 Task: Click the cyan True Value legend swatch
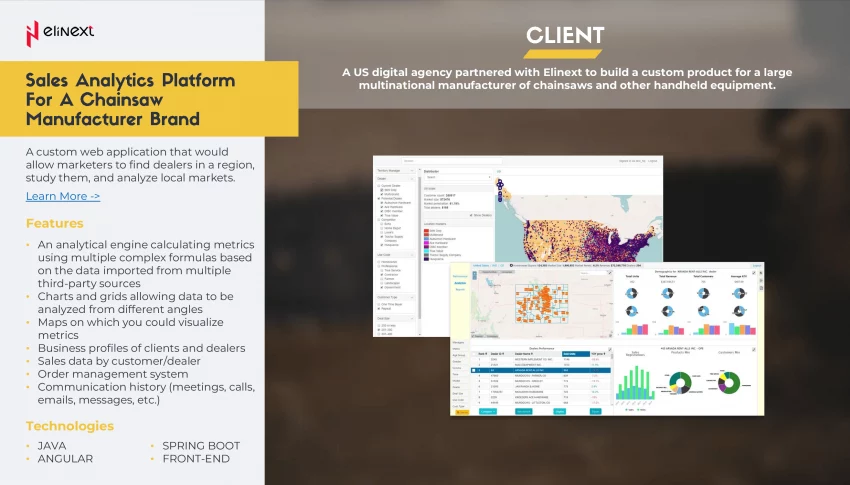[x=426, y=251]
